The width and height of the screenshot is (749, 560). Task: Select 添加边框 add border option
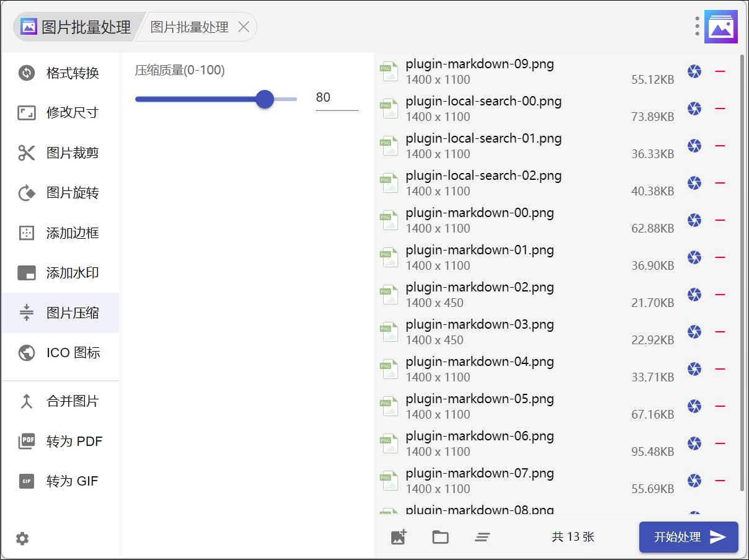click(x=60, y=233)
